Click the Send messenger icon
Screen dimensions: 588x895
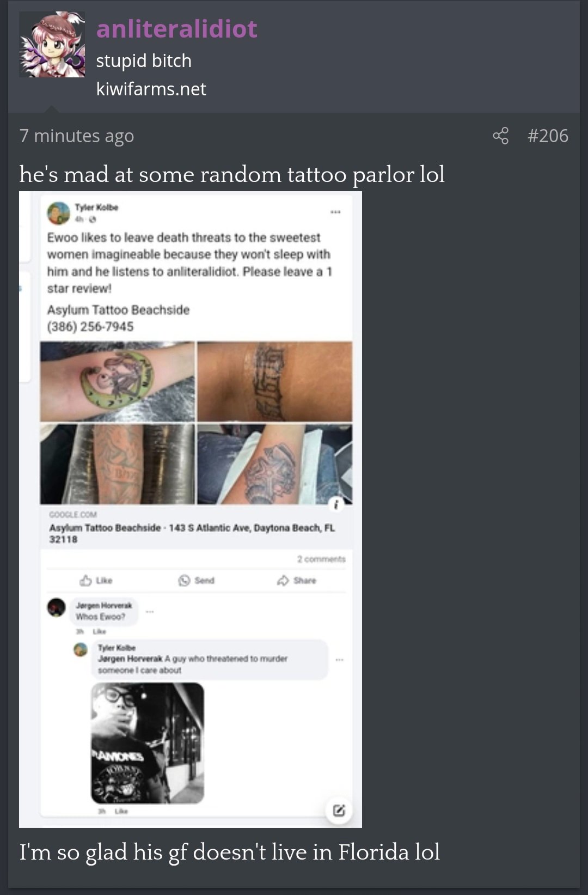coord(185,580)
